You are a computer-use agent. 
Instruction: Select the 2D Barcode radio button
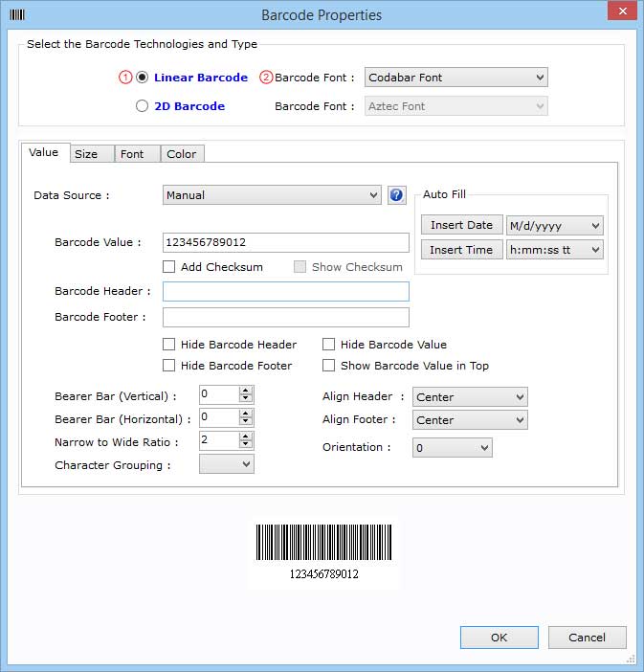coord(142,106)
